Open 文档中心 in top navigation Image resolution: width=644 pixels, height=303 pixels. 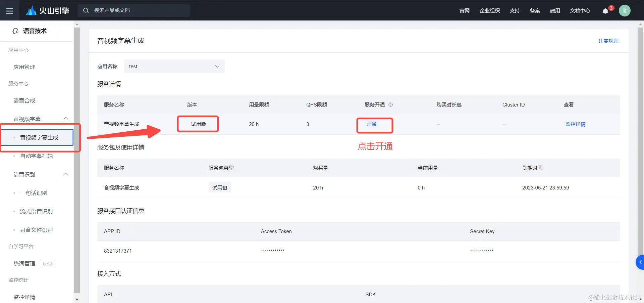coord(580,11)
